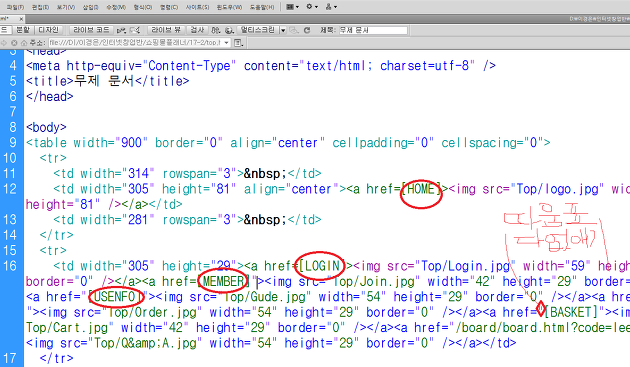
Task: Close the open document tab
Action: [21, 19]
